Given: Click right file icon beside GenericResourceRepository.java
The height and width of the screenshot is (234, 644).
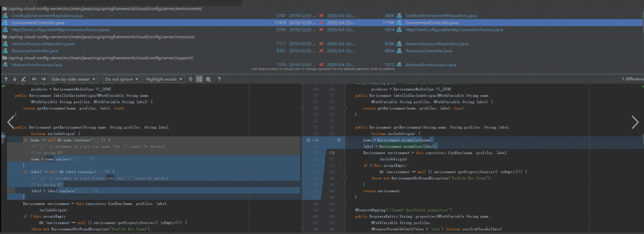Looking at the screenshot, I should click(399, 44).
